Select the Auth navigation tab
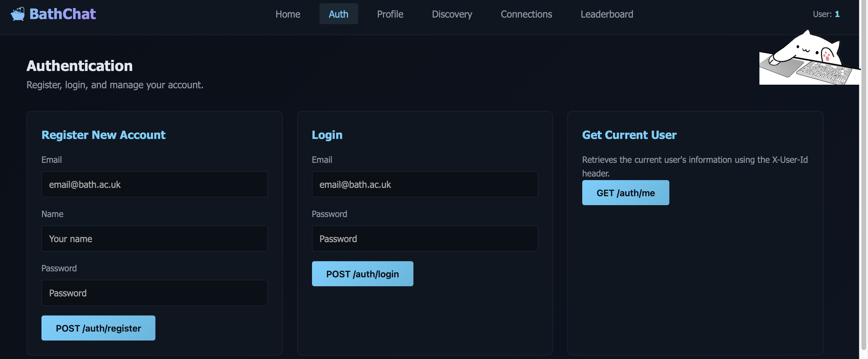The width and height of the screenshot is (868, 359). click(338, 14)
